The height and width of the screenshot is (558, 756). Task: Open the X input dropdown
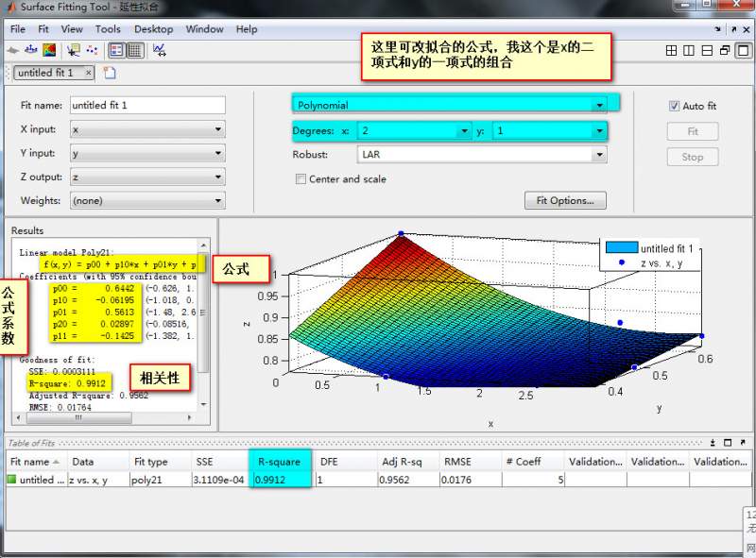147,129
